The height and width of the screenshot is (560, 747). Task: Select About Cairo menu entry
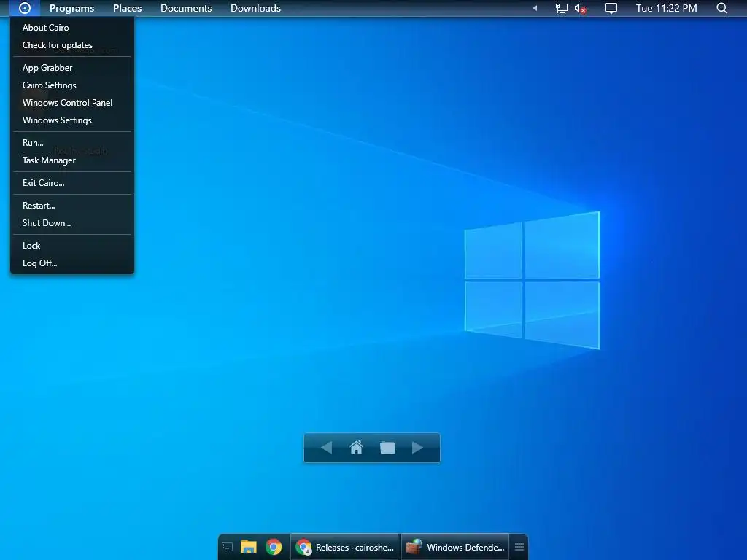(72, 28)
